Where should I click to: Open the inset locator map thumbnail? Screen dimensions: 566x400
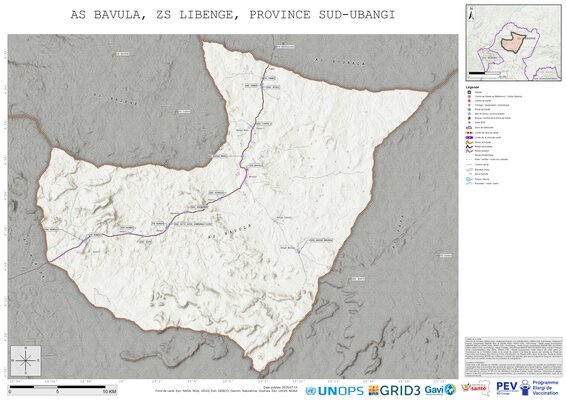[513, 42]
